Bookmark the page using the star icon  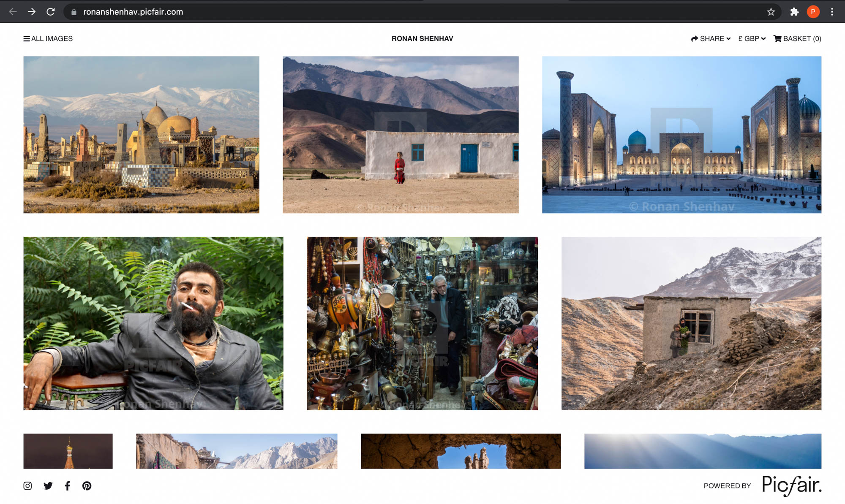click(x=771, y=11)
